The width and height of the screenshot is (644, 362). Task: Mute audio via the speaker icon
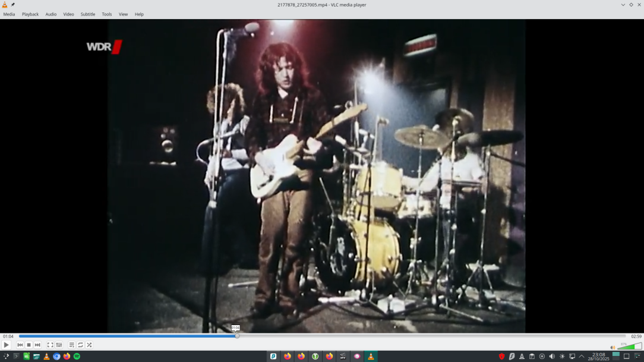click(x=613, y=348)
